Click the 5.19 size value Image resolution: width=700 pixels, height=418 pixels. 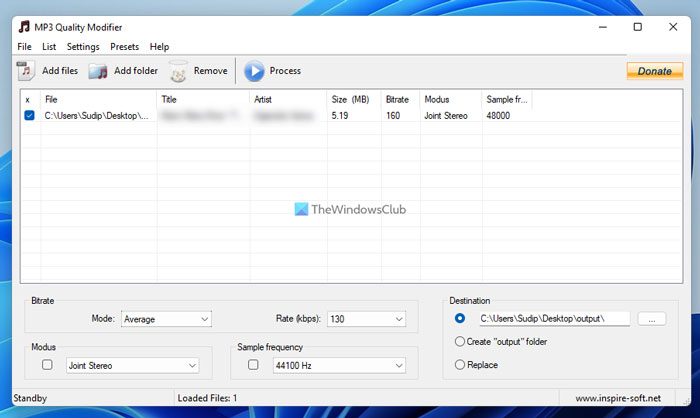[x=340, y=116]
